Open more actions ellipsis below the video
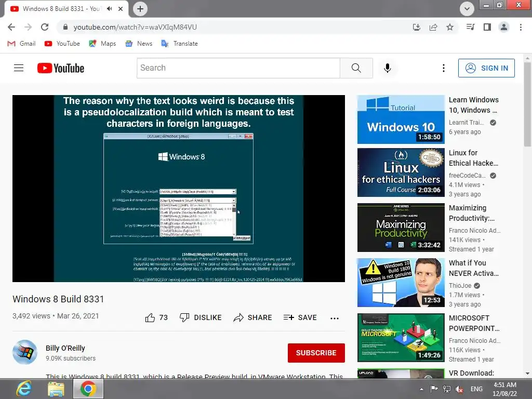The height and width of the screenshot is (399, 532). click(x=335, y=318)
